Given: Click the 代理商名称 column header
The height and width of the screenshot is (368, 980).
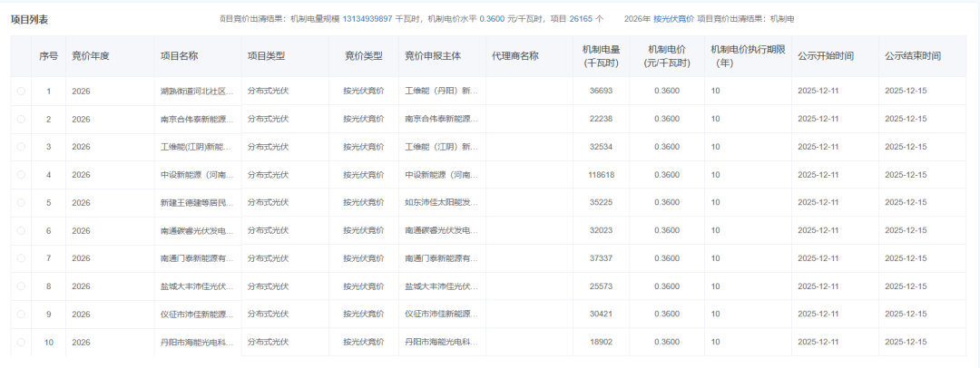Looking at the screenshot, I should coord(514,56).
